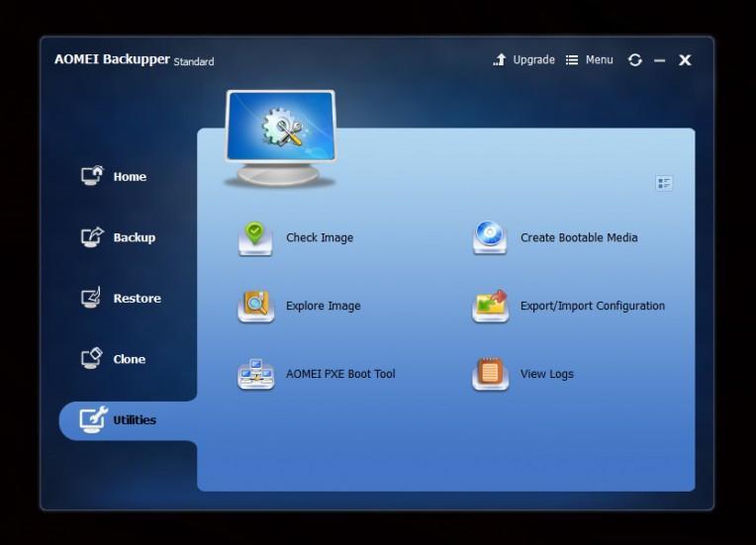Minimize the AOMEI Backupper window
Image resolution: width=756 pixels, height=545 pixels.
660,60
